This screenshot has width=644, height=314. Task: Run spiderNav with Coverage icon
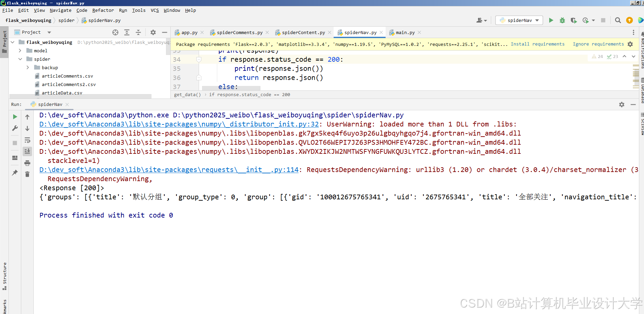click(574, 20)
